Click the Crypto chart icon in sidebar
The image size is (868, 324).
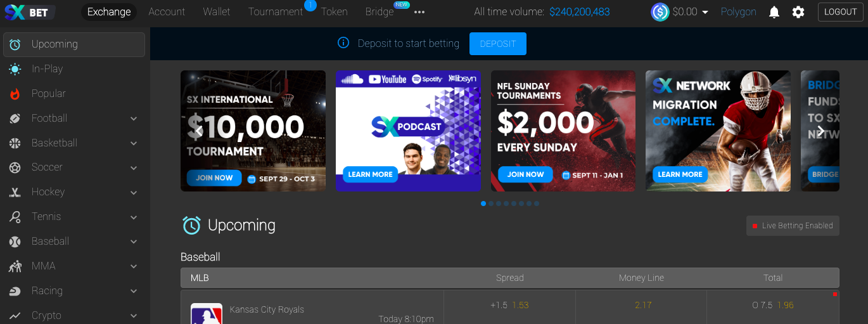[15, 316]
